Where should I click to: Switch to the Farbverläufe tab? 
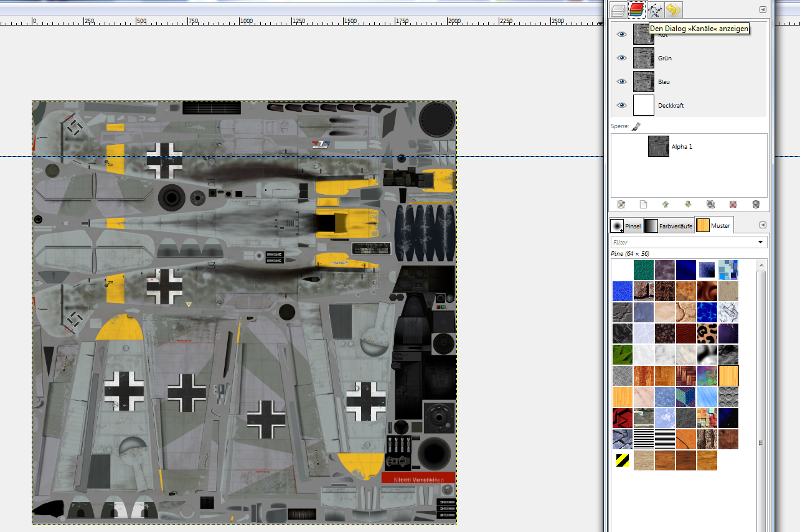668,226
